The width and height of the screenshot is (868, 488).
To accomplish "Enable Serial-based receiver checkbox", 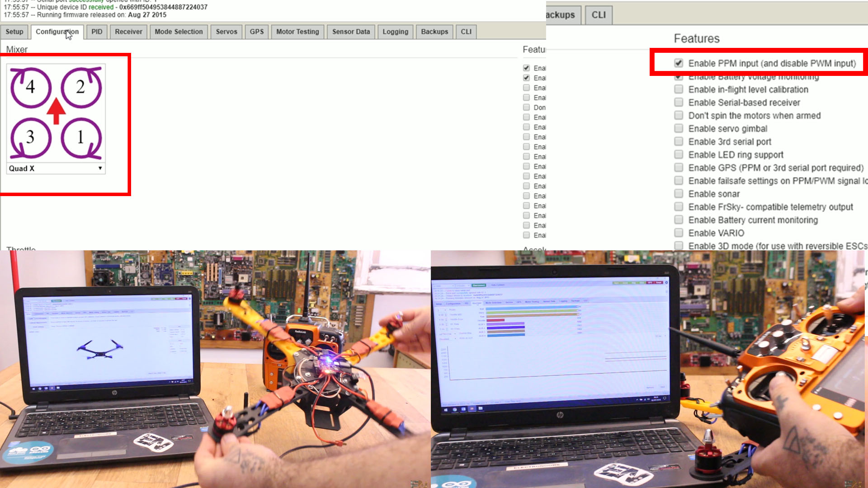I will tap(679, 103).
